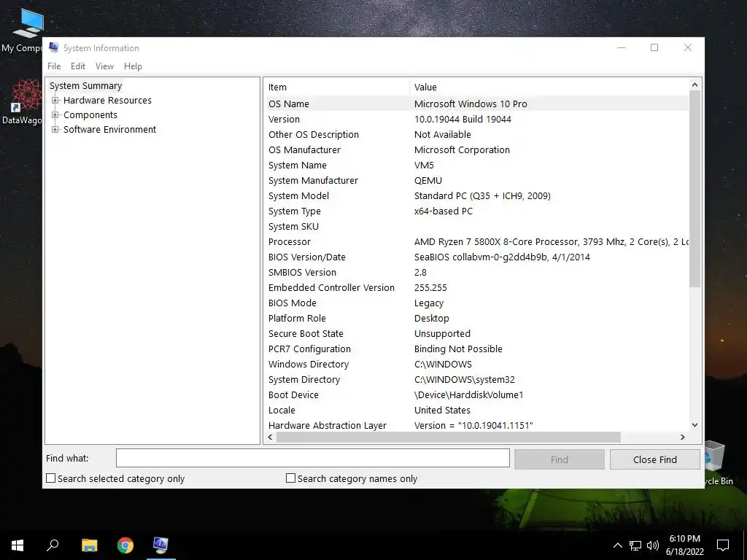Image resolution: width=747 pixels, height=560 pixels.
Task: Select the BIOS Version/Date row
Action: pos(476,257)
